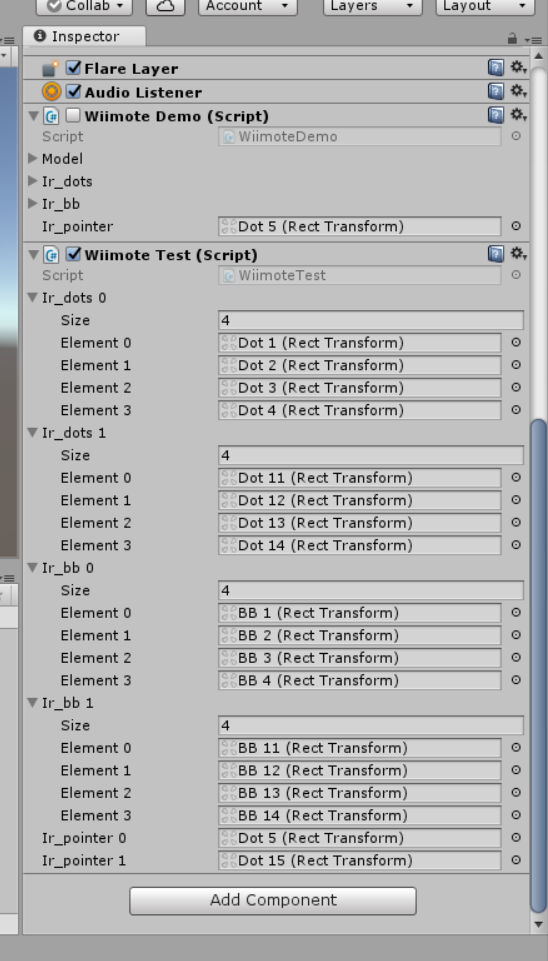Screen dimensions: 548x961
Task: Open Audio Listener gear settings menu
Action: [519, 91]
